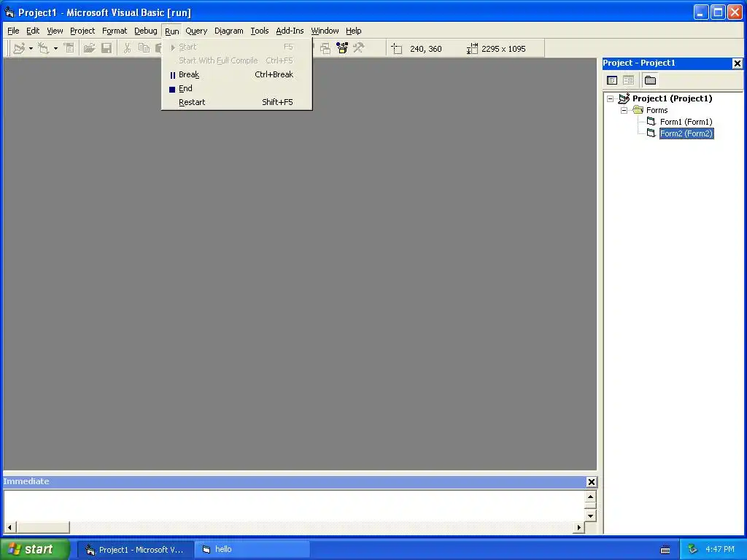Screen dimensions: 747x560
Task: Close the Project explorer panel
Action: coord(737,63)
